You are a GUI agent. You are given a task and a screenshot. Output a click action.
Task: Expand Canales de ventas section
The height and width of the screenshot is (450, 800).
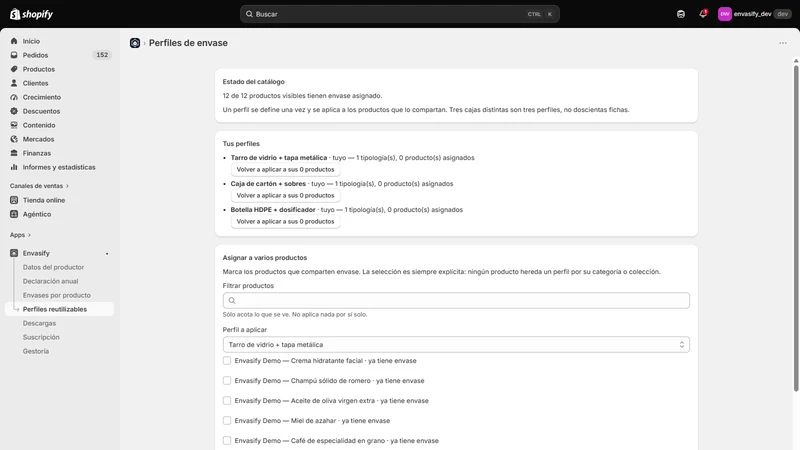[x=39, y=186]
